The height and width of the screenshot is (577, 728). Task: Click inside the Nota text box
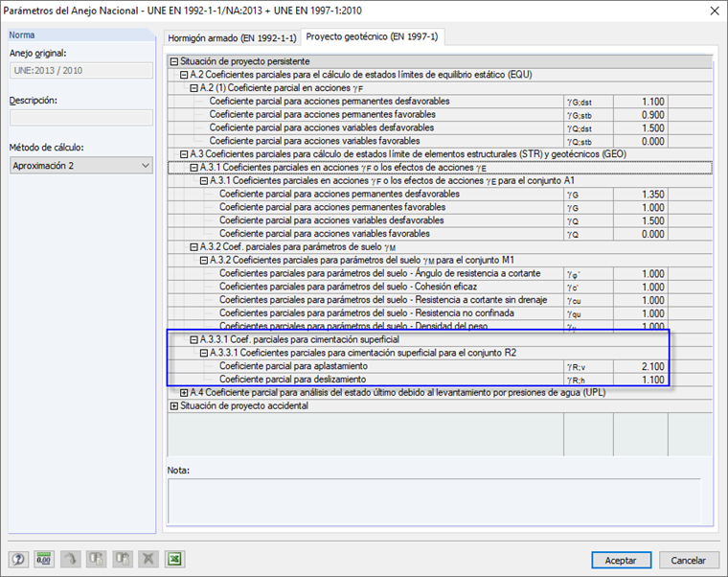[434, 501]
